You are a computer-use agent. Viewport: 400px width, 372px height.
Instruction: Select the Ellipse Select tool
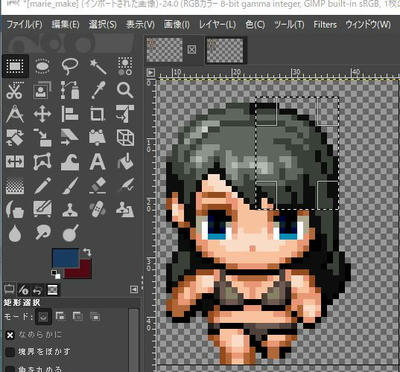(x=42, y=66)
